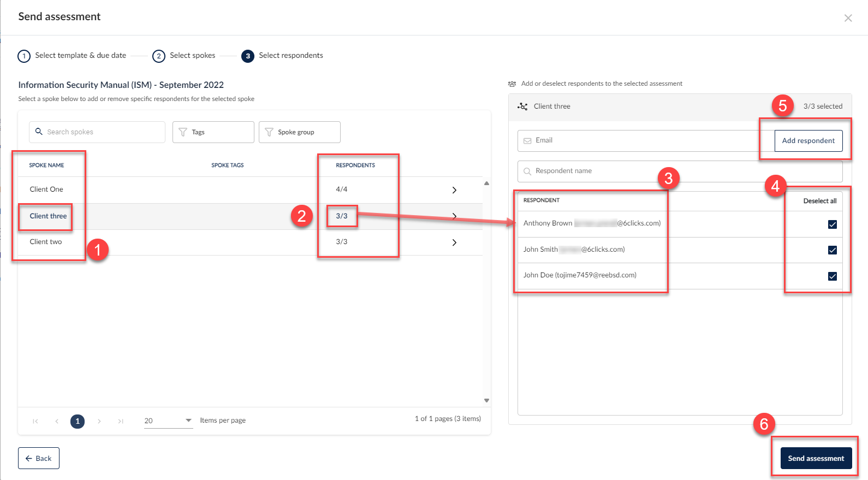The image size is (868, 480).
Task: Go to the last page of spokes
Action: 121,421
